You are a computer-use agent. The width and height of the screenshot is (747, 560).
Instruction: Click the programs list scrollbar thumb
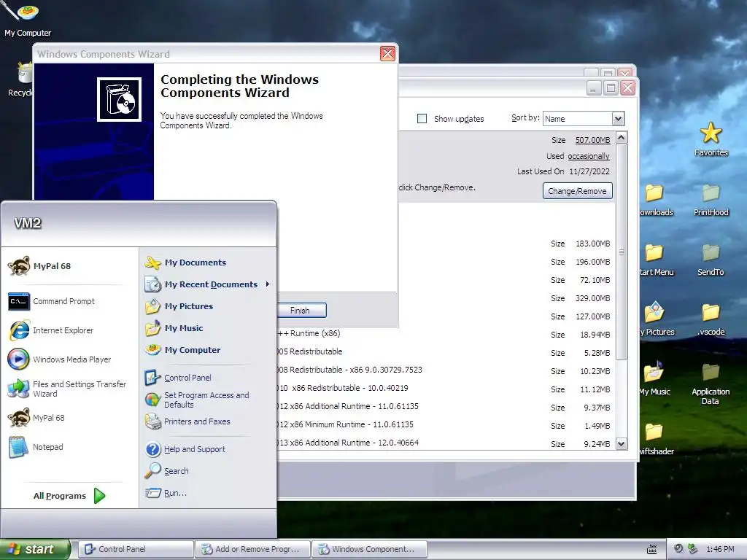[622, 252]
